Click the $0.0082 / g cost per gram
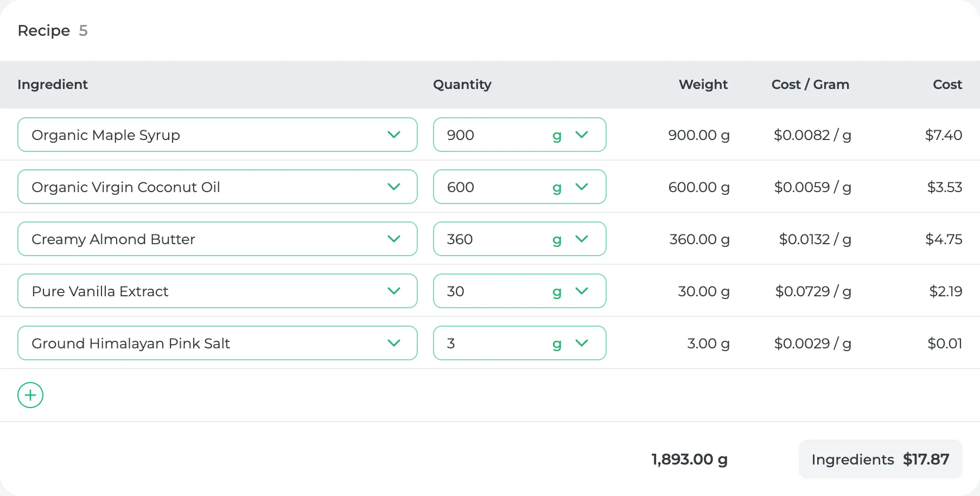This screenshot has width=980, height=496. pyautogui.click(x=812, y=135)
